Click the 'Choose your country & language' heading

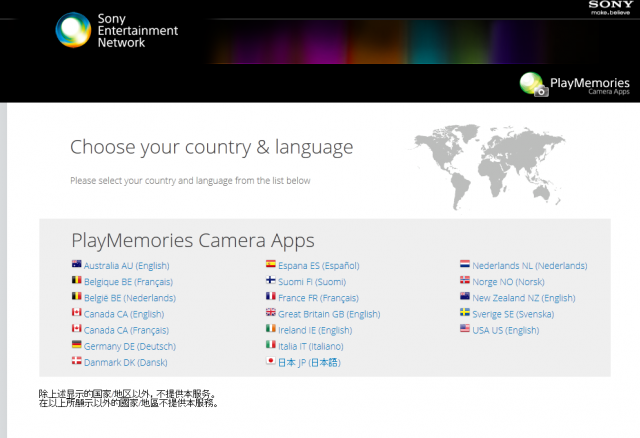point(211,147)
